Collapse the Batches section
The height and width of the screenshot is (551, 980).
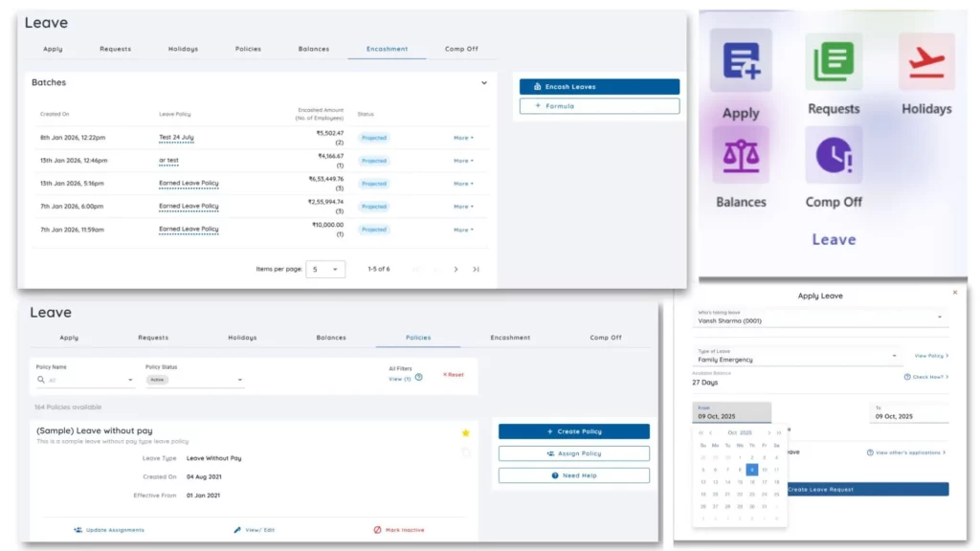click(x=483, y=83)
